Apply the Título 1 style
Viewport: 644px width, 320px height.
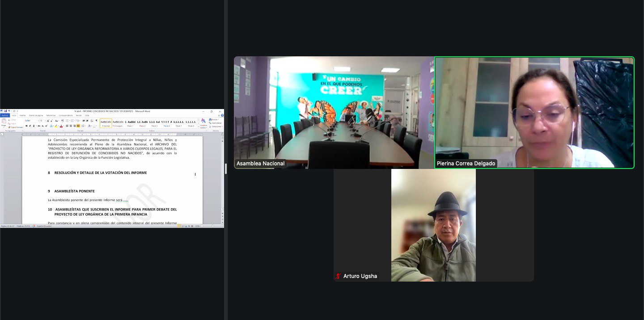tap(130, 123)
